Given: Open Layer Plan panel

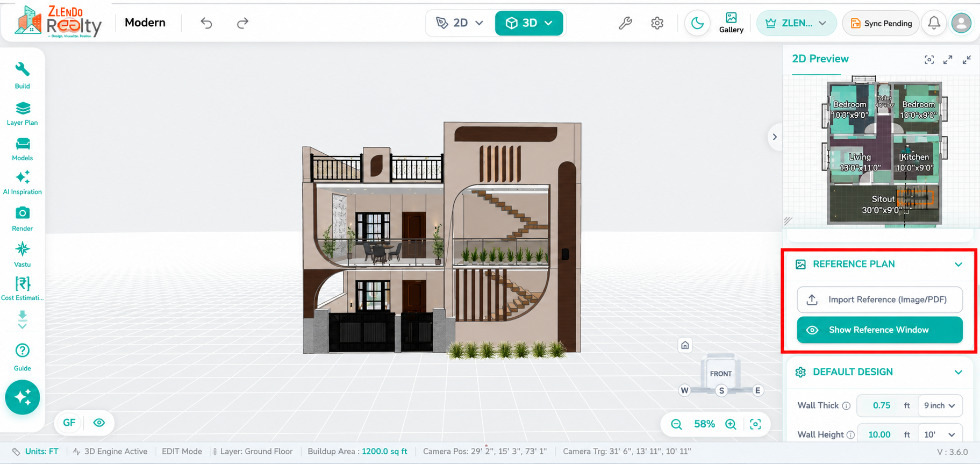Looking at the screenshot, I should 22,113.
